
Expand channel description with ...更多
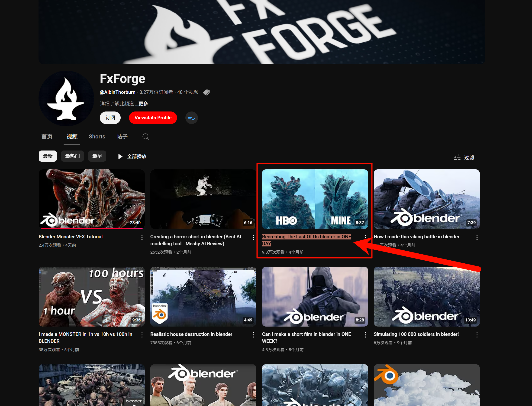click(x=142, y=104)
